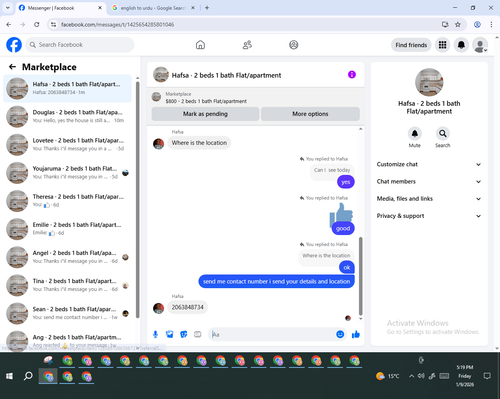500x399 pixels.
Task: Open the weather widget showing 15°C
Action: coord(388,376)
